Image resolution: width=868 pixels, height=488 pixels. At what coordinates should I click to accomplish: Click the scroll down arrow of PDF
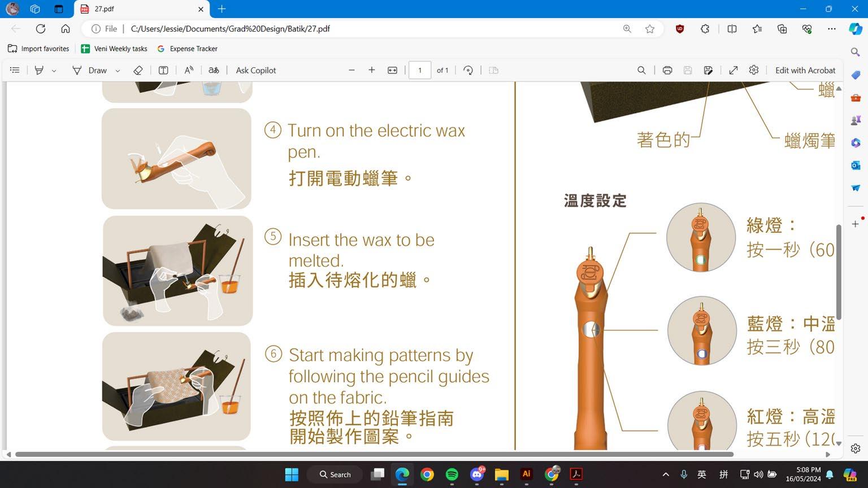click(x=839, y=444)
